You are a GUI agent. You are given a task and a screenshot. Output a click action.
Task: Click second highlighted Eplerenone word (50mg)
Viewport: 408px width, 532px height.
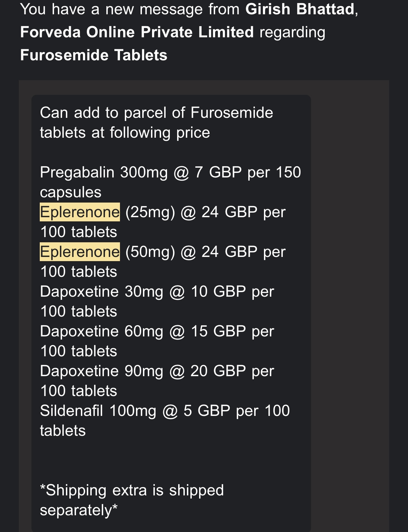point(80,252)
